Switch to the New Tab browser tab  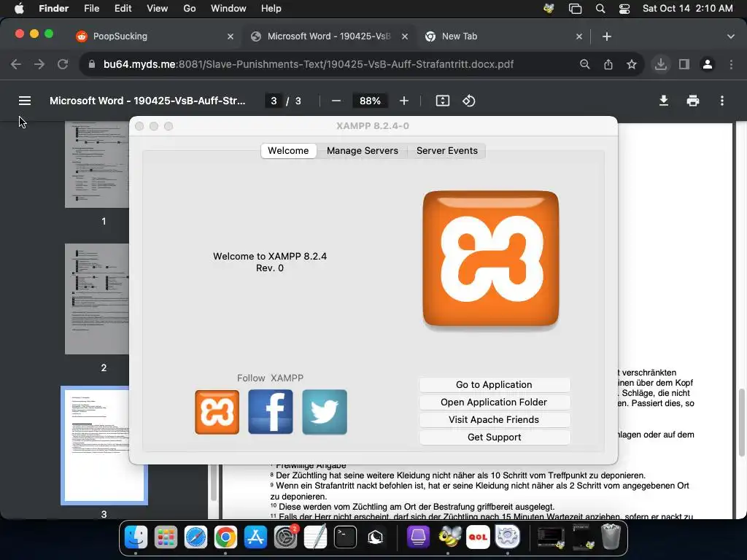(500, 36)
